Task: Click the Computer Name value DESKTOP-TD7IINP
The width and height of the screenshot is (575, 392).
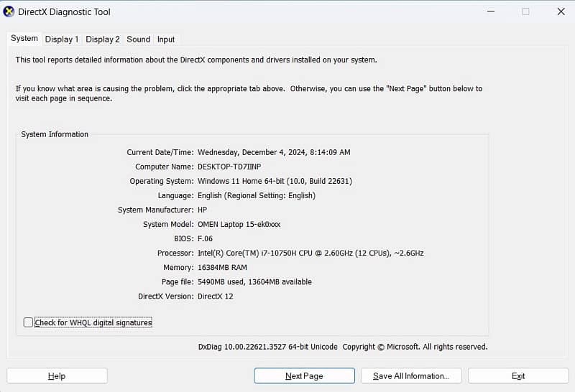Action: coord(229,167)
